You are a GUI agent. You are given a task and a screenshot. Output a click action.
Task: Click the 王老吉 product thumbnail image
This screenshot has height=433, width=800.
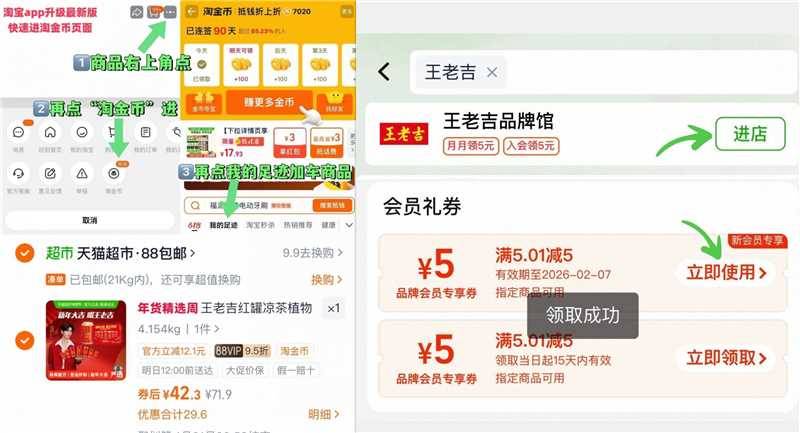tap(86, 340)
